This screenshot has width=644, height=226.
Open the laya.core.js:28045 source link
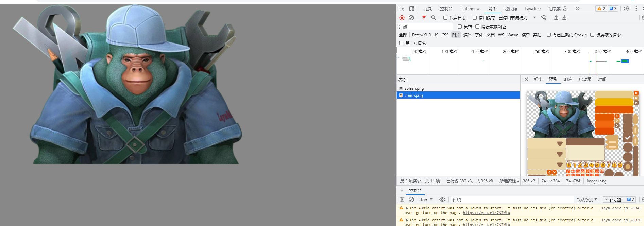click(x=621, y=208)
